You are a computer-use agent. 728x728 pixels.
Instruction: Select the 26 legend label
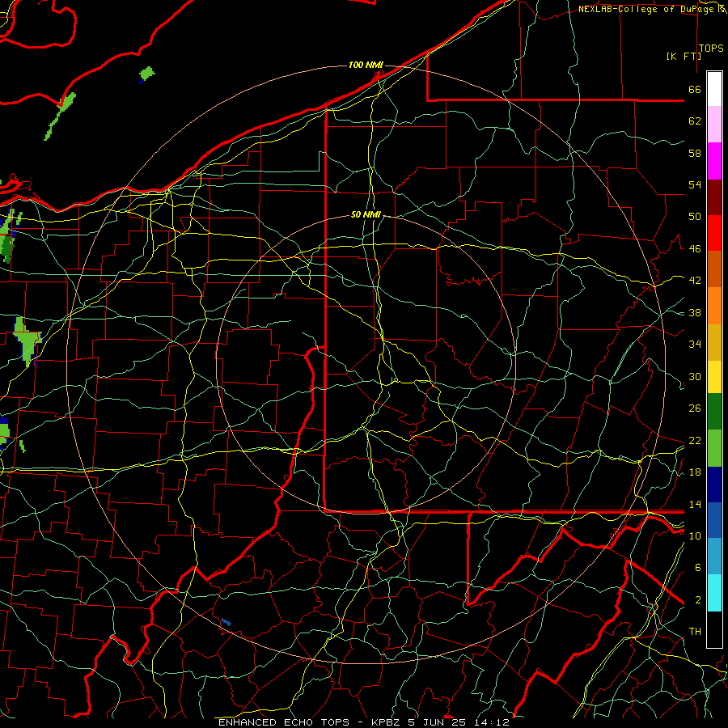(x=695, y=408)
